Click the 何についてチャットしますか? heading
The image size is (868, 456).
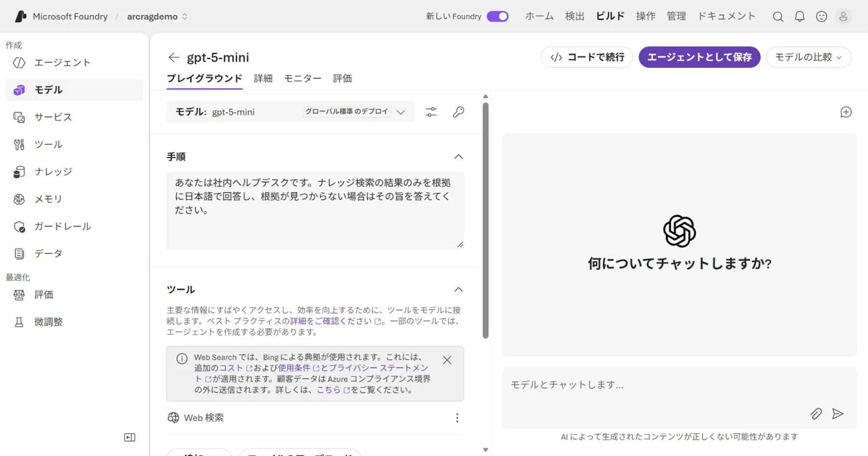(x=680, y=263)
